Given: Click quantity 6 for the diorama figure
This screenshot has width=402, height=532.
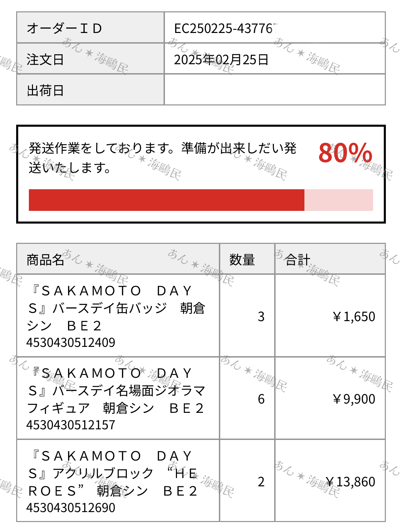Looking at the screenshot, I should pos(261,399).
